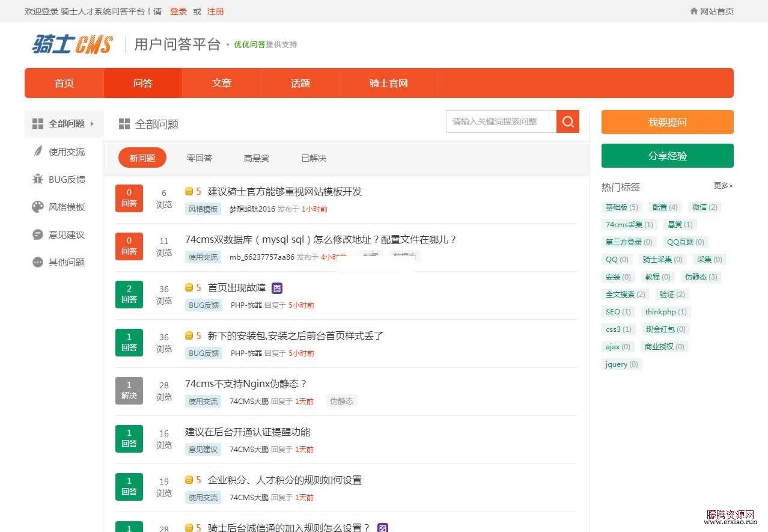The image size is (768, 532).
Task: Click the coin icon beside 新下的安装包 question
Action: 189,336
